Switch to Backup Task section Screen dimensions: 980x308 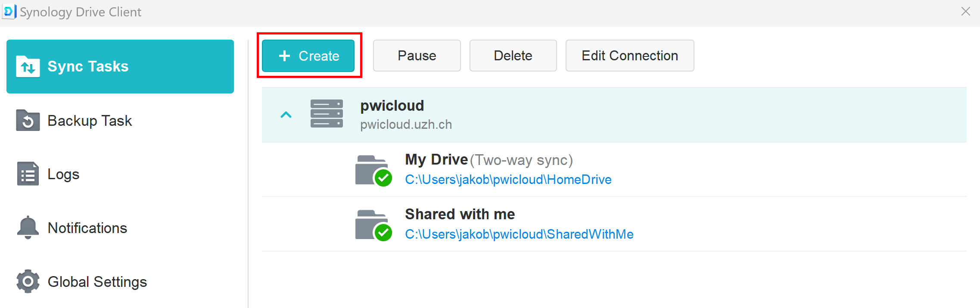tap(120, 120)
